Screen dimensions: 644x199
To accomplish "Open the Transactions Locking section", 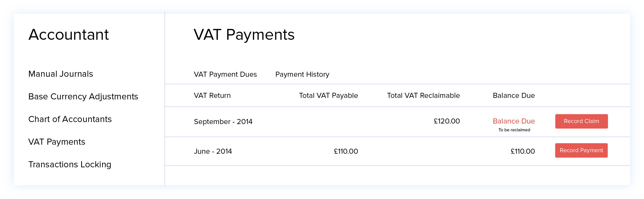I will [70, 164].
